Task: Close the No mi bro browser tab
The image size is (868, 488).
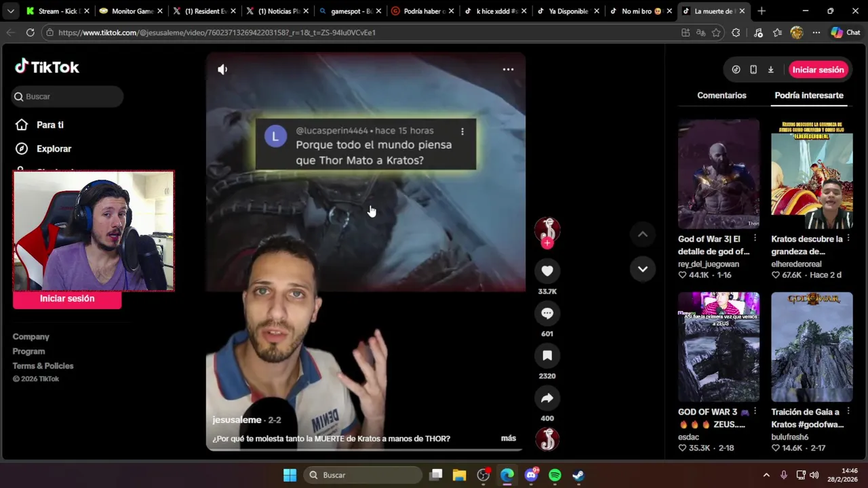Action: click(x=671, y=12)
